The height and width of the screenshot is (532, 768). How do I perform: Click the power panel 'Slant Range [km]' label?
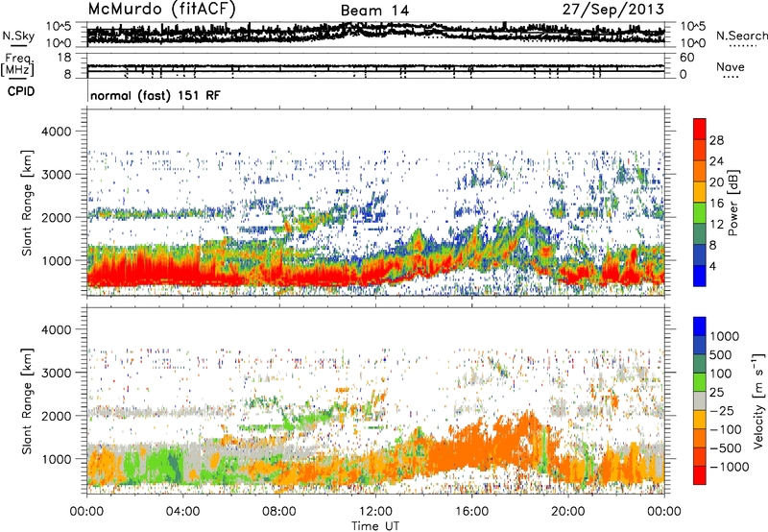pos(27,203)
